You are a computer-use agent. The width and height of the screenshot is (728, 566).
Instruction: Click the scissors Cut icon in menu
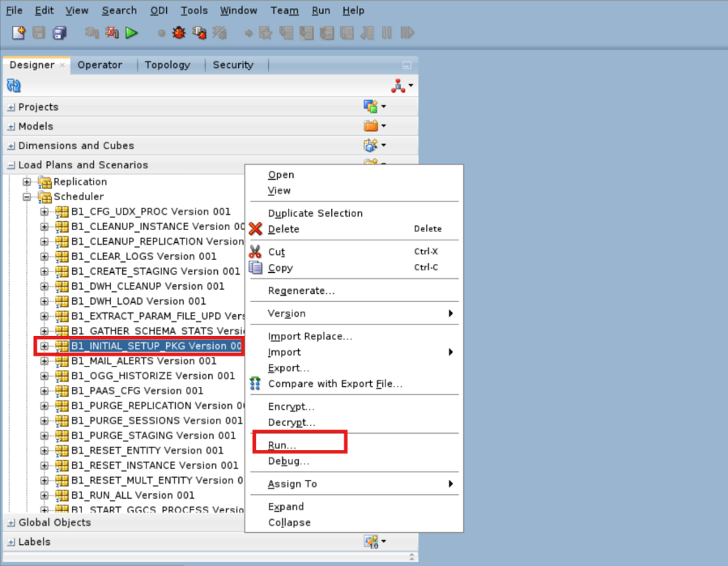255,251
